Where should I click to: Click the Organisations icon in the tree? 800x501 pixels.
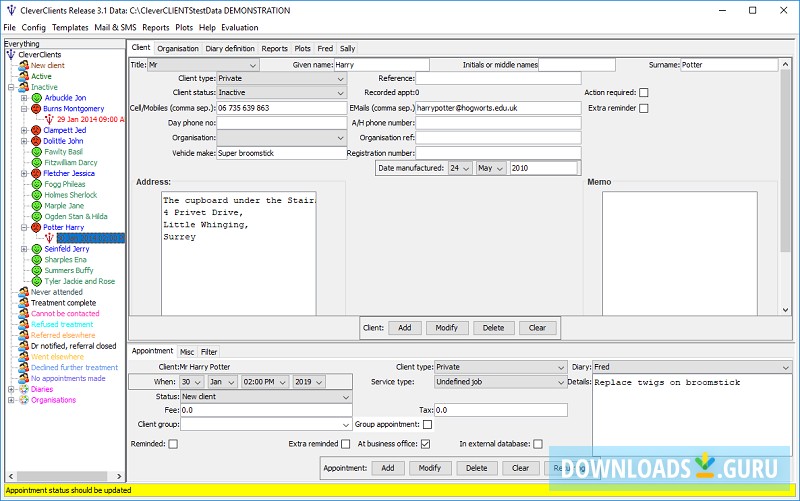click(x=23, y=400)
